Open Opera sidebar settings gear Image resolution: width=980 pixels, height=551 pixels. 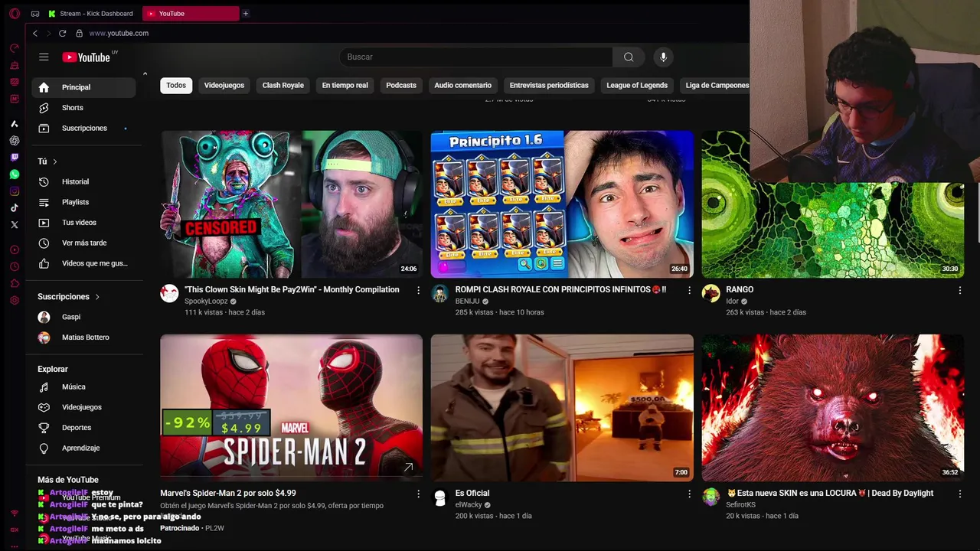coord(15,300)
